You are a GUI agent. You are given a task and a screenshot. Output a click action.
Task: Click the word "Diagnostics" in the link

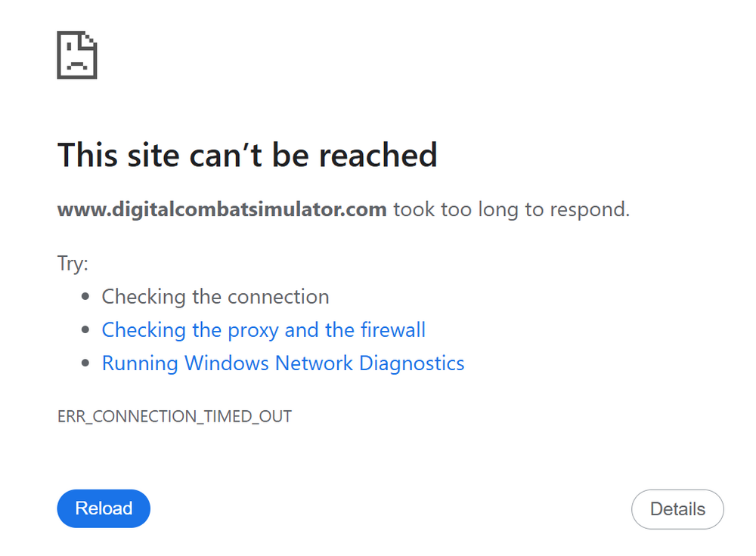point(411,363)
